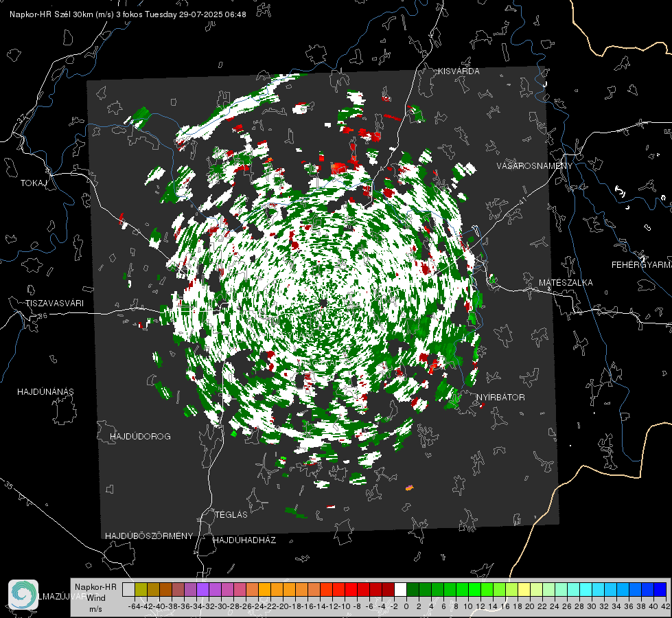The height and width of the screenshot is (618, 672).
Task: Select the pale yellow legend swatch
Action: pyautogui.click(x=524, y=589)
